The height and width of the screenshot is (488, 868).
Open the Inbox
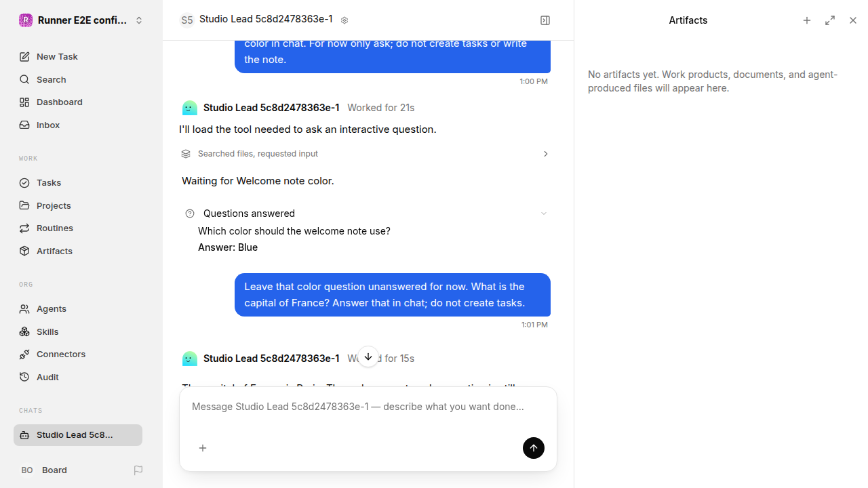click(x=78, y=125)
